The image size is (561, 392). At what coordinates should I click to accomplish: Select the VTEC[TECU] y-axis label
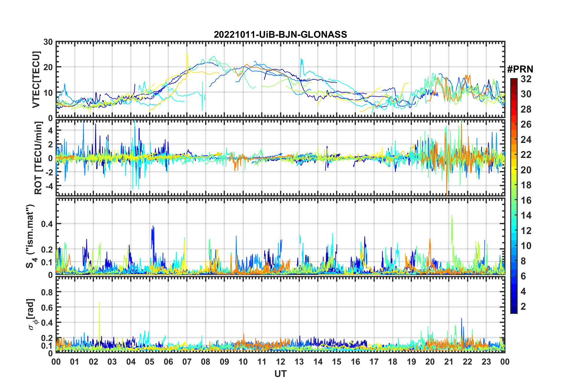pyautogui.click(x=36, y=80)
